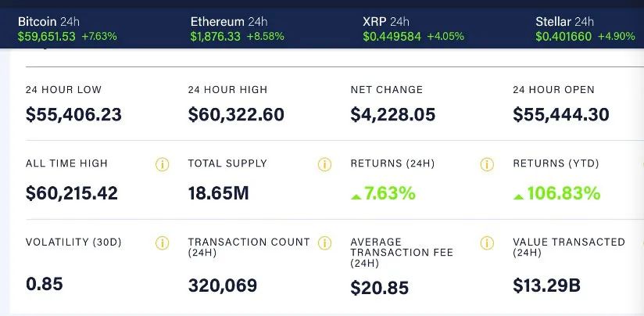Open the Average Transaction Fee info icon
This screenshot has height=316, width=644.
click(487, 242)
